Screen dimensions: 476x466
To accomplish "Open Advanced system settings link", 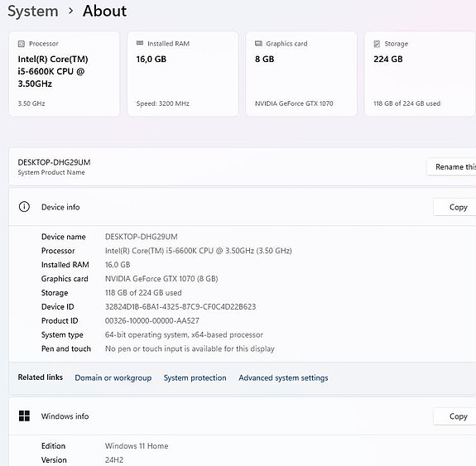I will click(x=283, y=377).
